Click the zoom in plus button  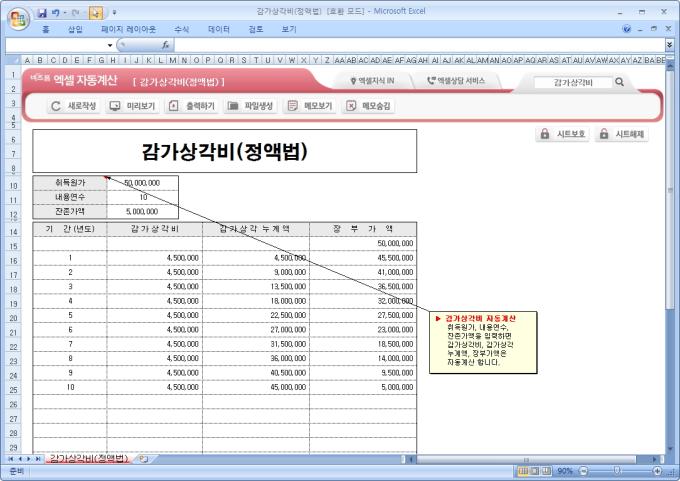(x=657, y=471)
